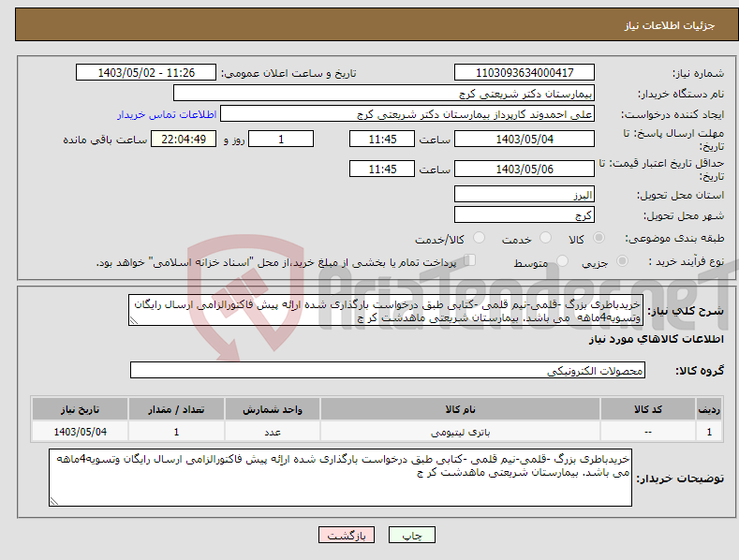Viewport: 739px width, 560px height.
Task: Click the شماره نیاز field 1103093634000417
Action: point(525,73)
